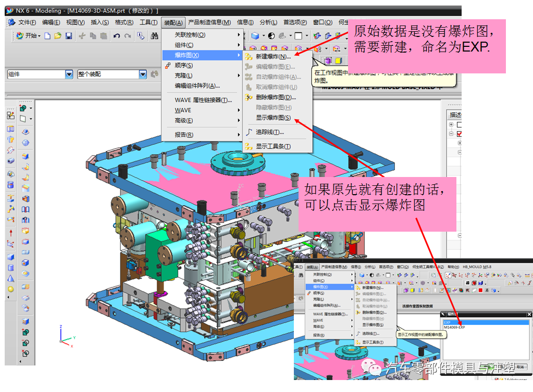Select M14069-EXP in the inset explosion list
The width and height of the screenshot is (533, 392).
coord(486,327)
